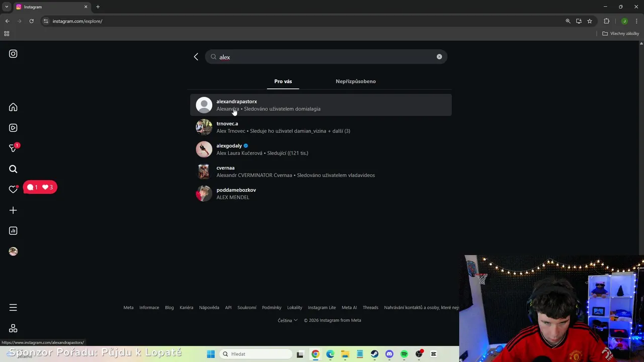
Task: Click poddamebozkov profile picture
Action: (x=204, y=194)
